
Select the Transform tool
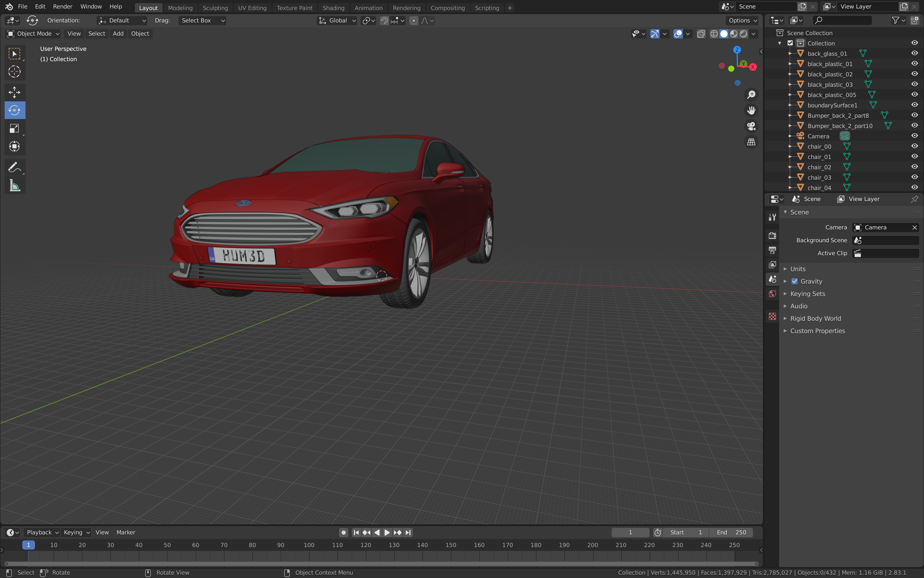(x=14, y=146)
